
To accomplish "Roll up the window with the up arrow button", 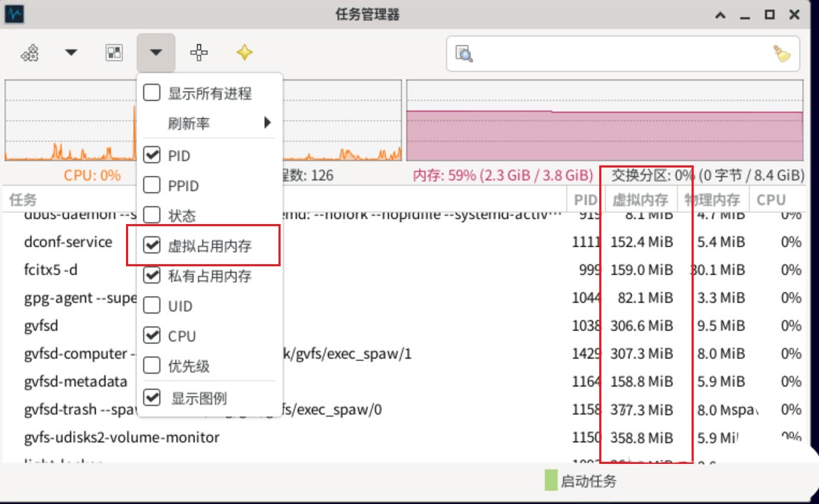I will (720, 14).
